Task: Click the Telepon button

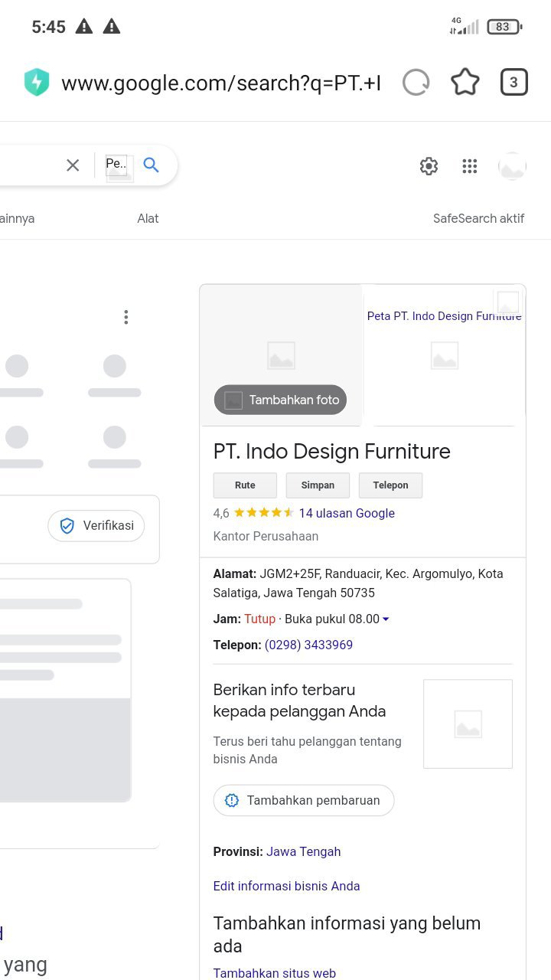Action: coord(390,485)
